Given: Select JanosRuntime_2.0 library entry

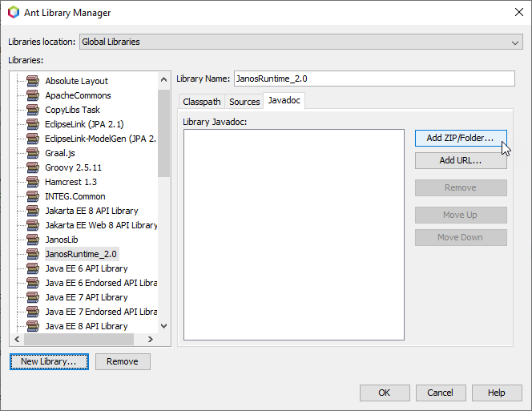Looking at the screenshot, I should 82,254.
